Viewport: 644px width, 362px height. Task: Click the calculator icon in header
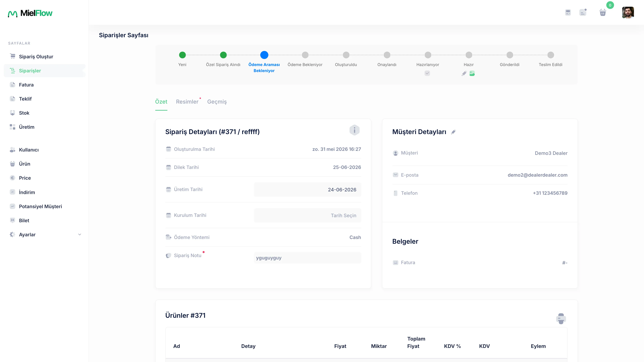(x=568, y=13)
